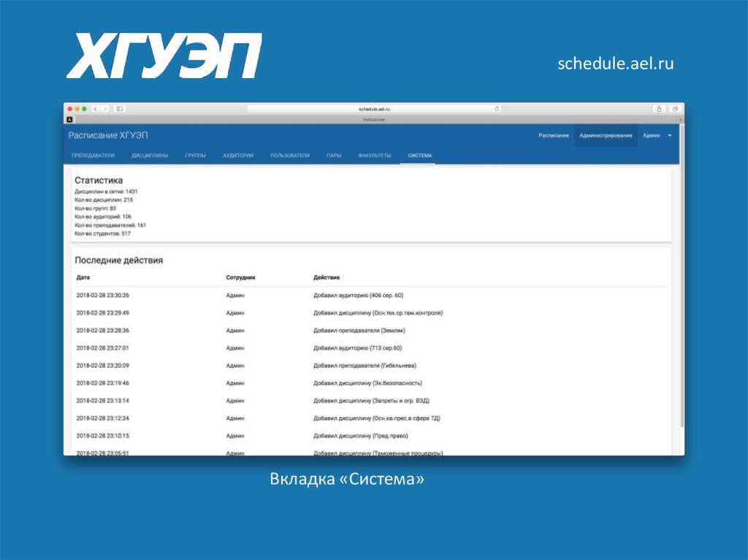Select the 2018-02-28 23:10:15 date cell
Screen dimensions: 748x560
click(102, 435)
